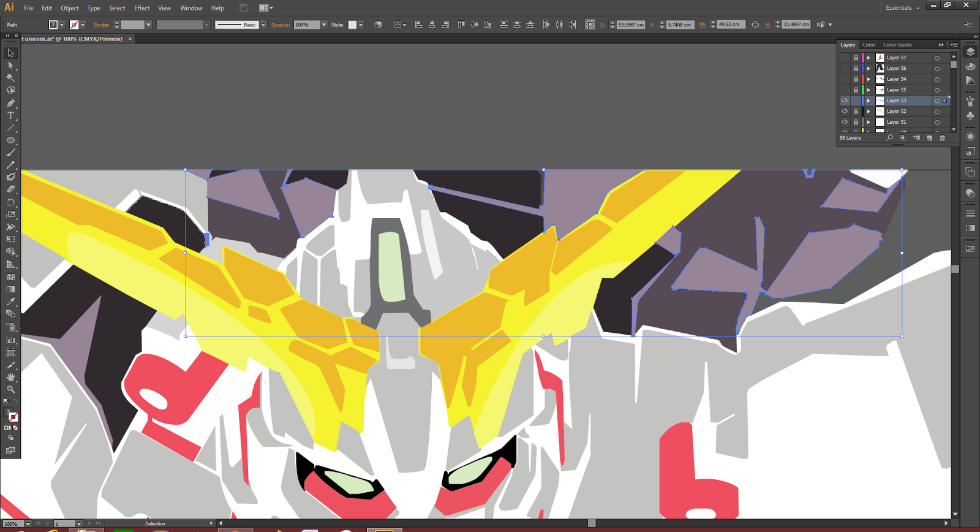Switch to the Color Guide tab
Screen dimensions: 980x532
click(897, 45)
